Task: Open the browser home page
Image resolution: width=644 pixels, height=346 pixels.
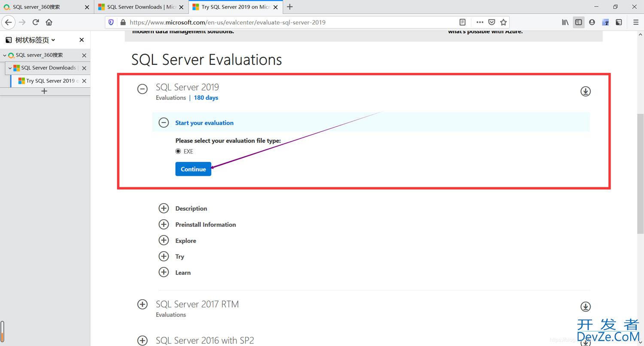Action: pos(49,22)
